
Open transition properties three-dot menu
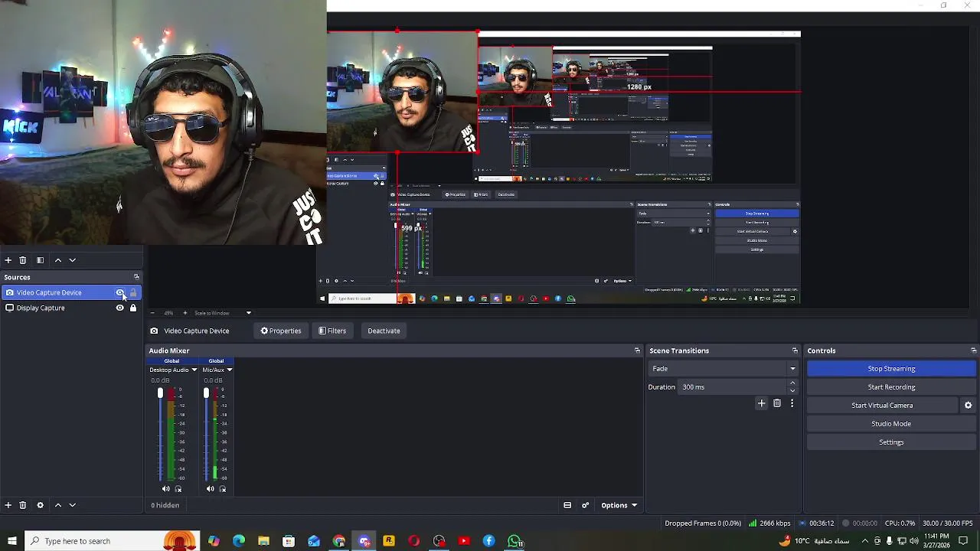tap(792, 403)
